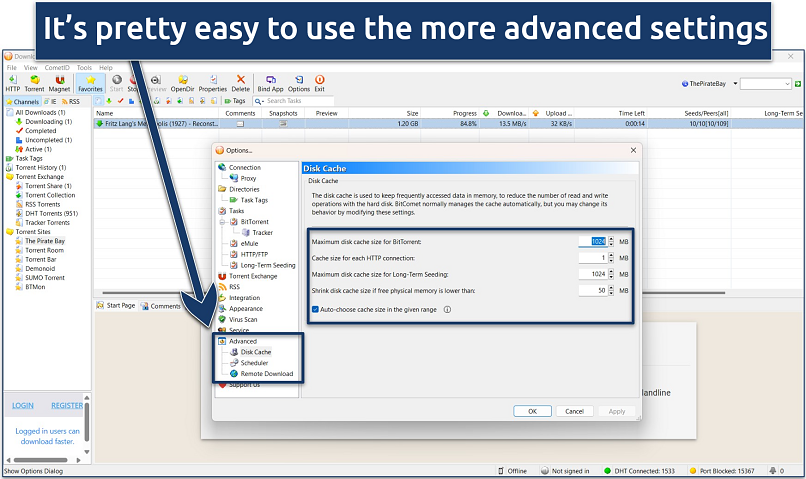Click the Magnet toolbar icon
The image size is (806, 479).
59,84
